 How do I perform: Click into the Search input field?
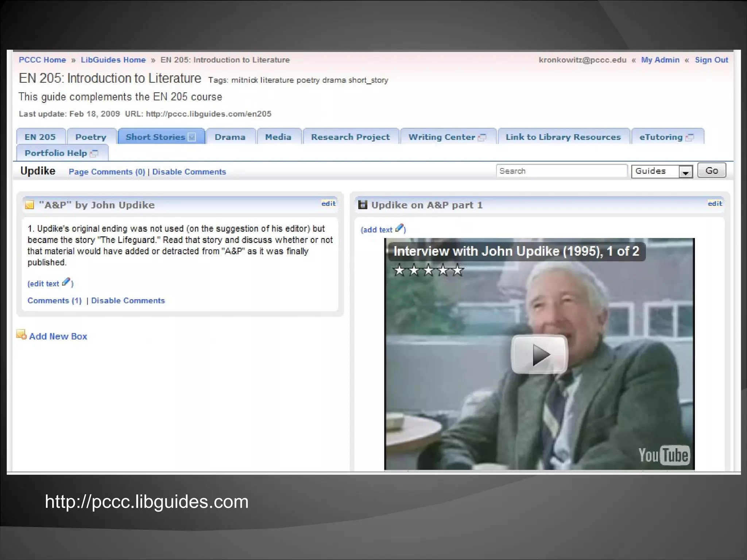coord(561,171)
